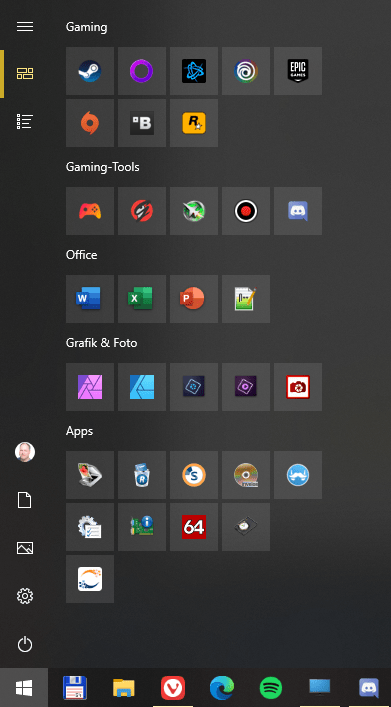Open the white tile with orange arc

click(90, 579)
